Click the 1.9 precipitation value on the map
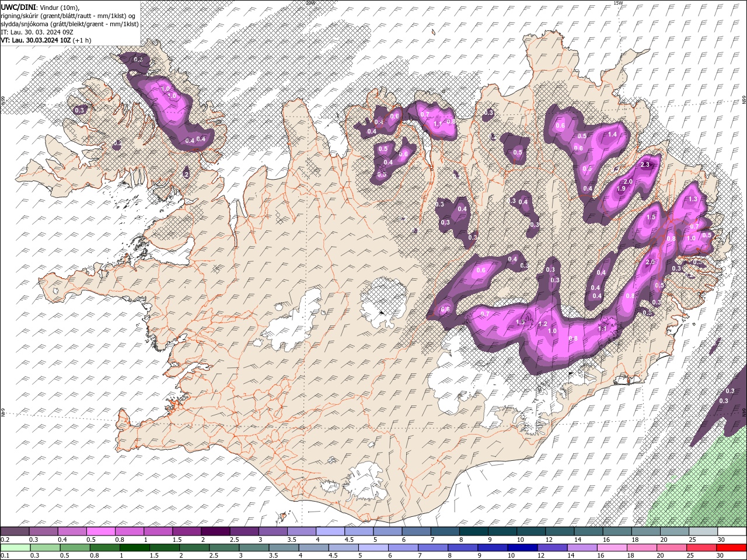This screenshot has height=560, width=747. coord(621,188)
